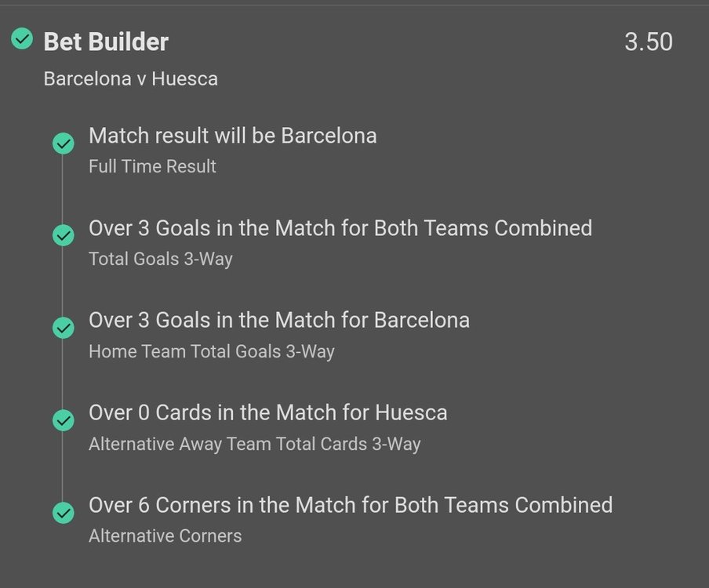
Task: Click the Alternative Corners market label
Action: [165, 536]
